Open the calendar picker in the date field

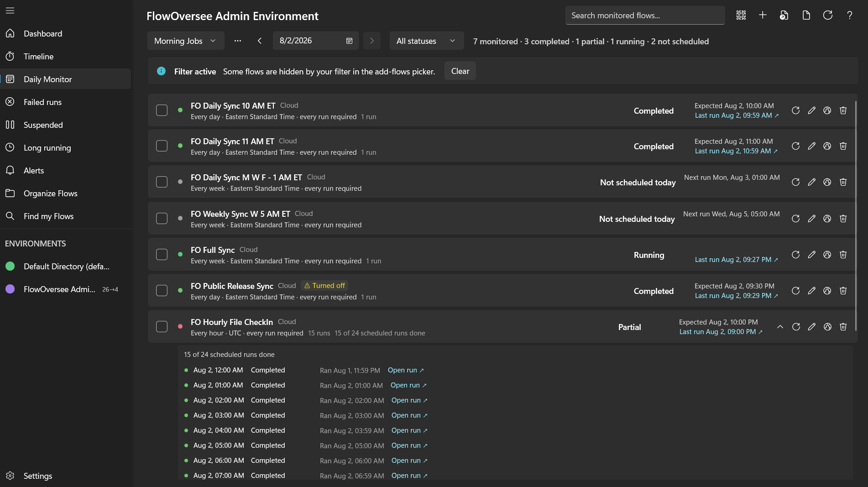coord(349,41)
